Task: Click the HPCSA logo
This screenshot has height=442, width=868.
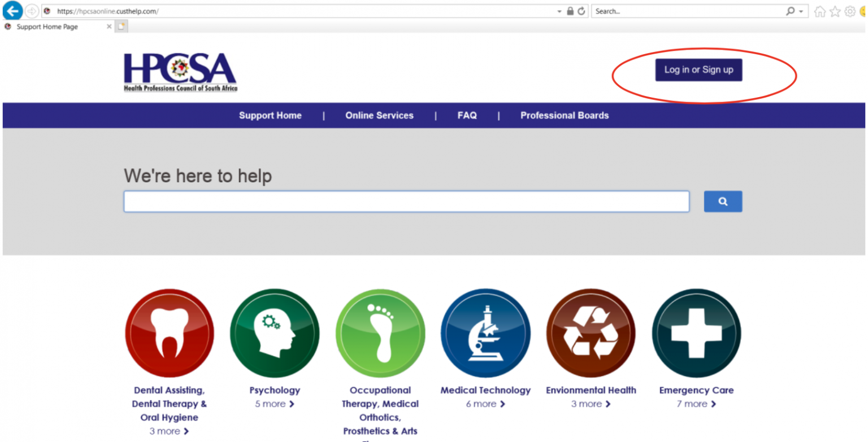Action: [x=180, y=72]
